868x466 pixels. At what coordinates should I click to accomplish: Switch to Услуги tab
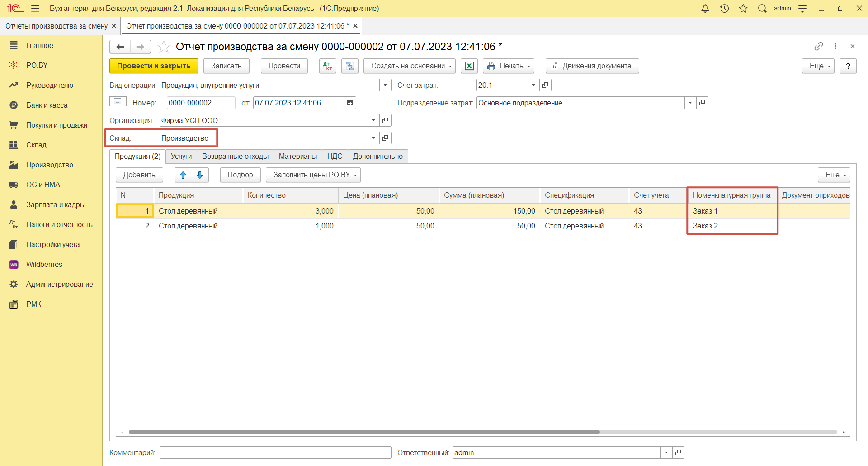(181, 157)
